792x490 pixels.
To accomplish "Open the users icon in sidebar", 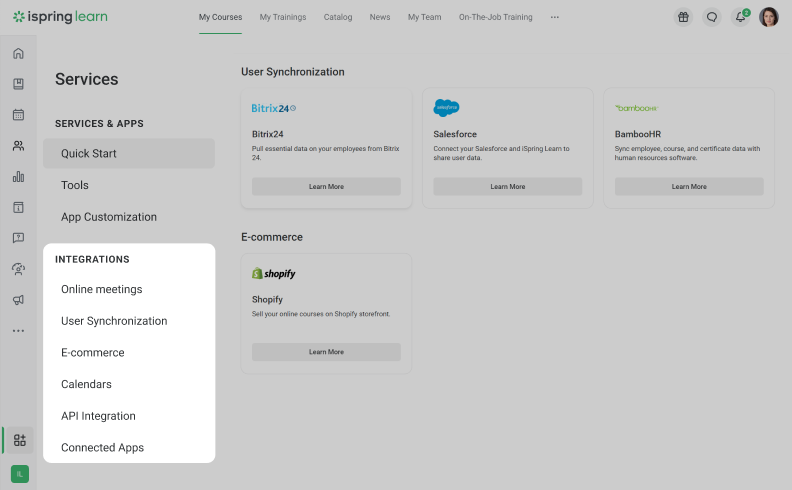I will pos(18,146).
